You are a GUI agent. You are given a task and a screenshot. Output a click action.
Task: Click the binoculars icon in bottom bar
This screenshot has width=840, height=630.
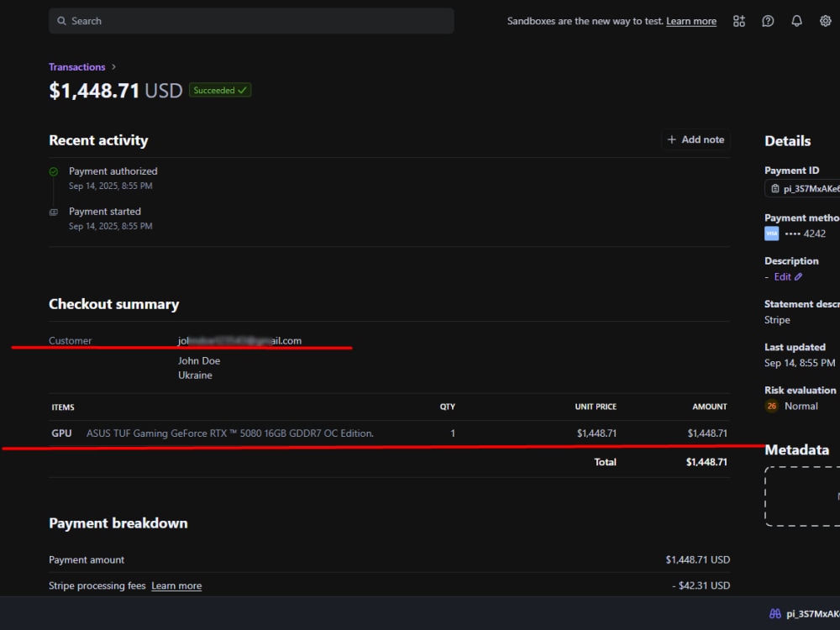click(775, 614)
